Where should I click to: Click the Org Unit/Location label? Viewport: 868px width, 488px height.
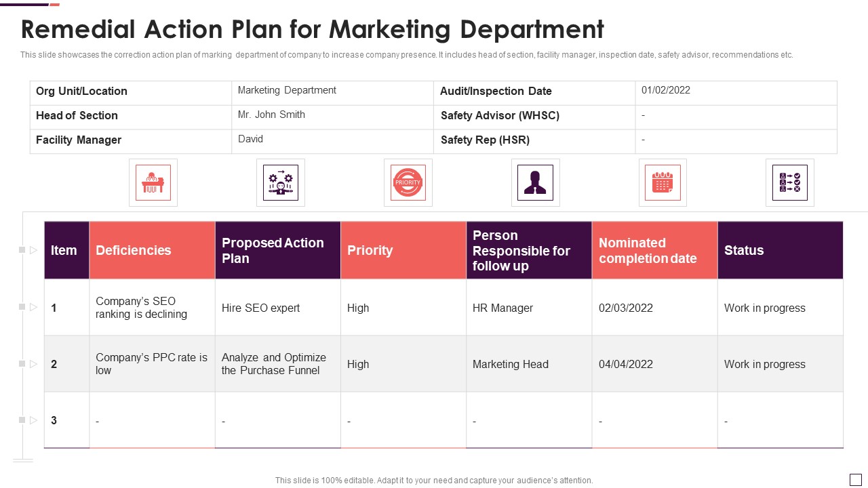click(81, 91)
